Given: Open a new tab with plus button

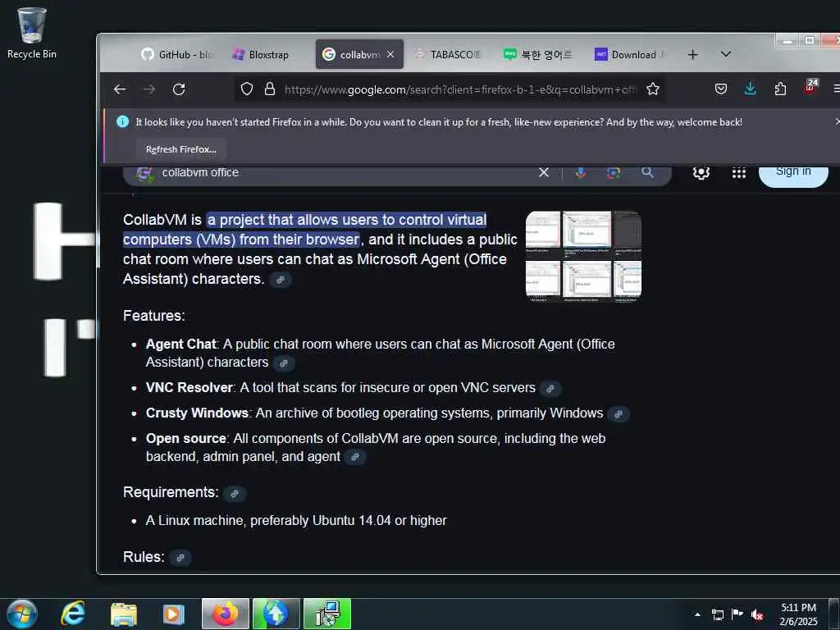Looking at the screenshot, I should [x=692, y=55].
